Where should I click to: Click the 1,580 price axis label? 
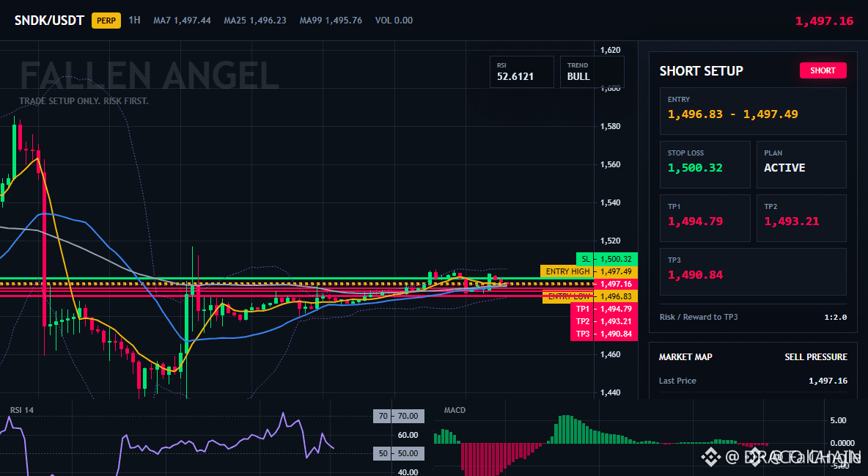(611, 126)
